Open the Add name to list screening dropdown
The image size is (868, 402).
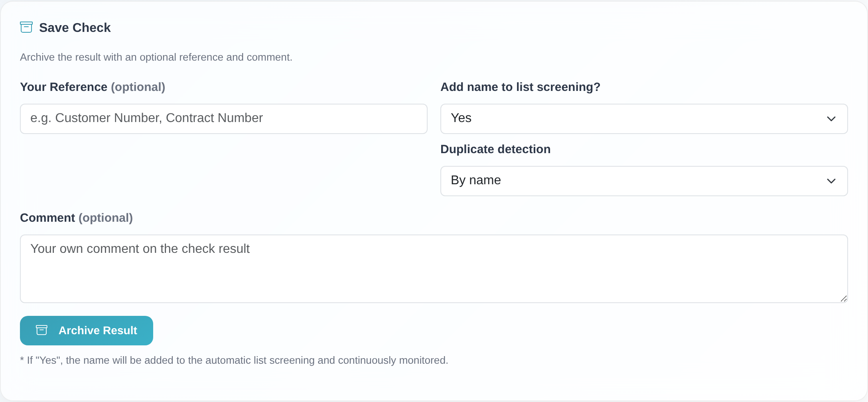click(644, 119)
